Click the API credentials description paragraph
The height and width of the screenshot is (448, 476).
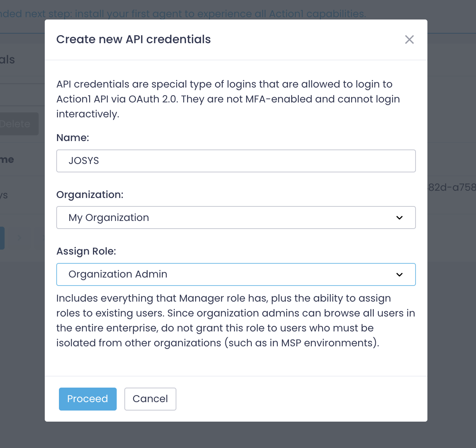pyautogui.click(x=228, y=99)
